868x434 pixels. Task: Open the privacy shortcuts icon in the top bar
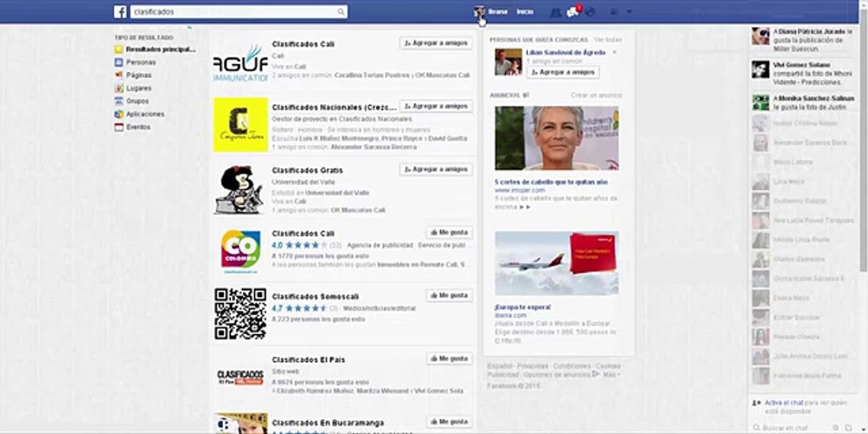tap(614, 12)
